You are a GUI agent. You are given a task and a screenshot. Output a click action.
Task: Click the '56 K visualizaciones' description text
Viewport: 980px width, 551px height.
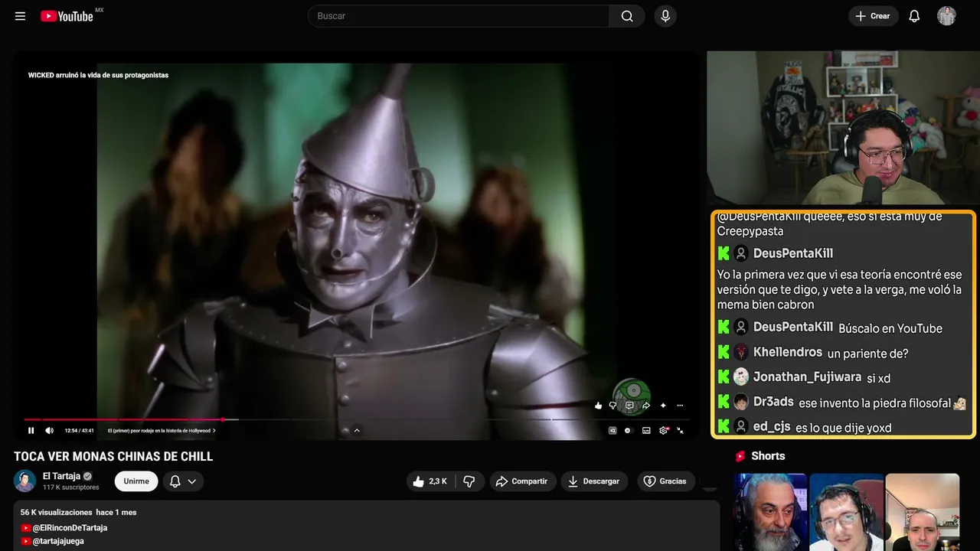click(55, 512)
